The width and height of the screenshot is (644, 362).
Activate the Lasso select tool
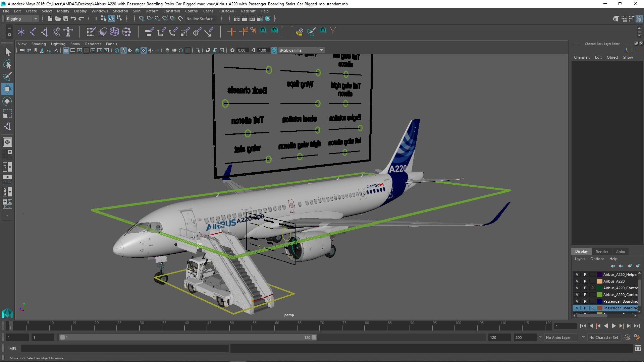(7, 64)
